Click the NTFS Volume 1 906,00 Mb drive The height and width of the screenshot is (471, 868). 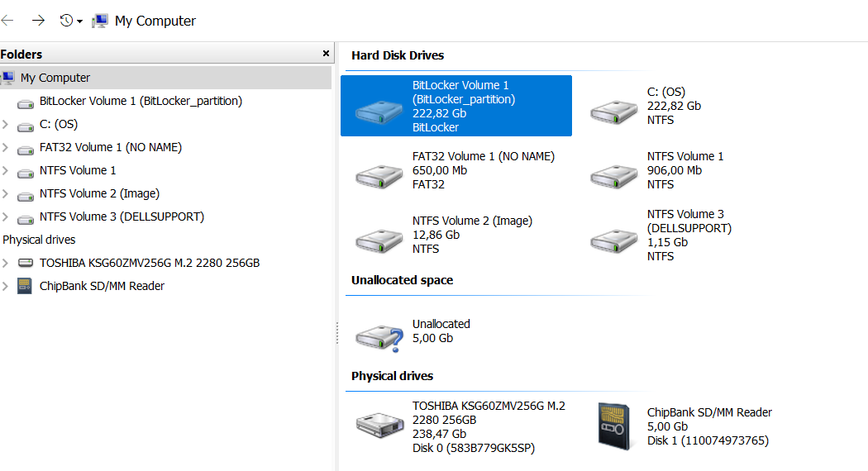click(x=614, y=175)
